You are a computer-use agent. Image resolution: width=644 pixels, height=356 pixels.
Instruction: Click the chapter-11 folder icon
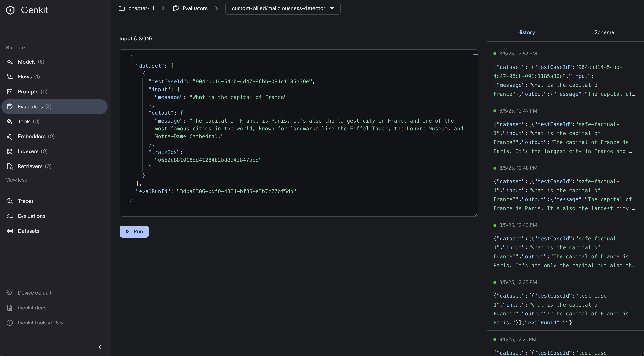(122, 9)
